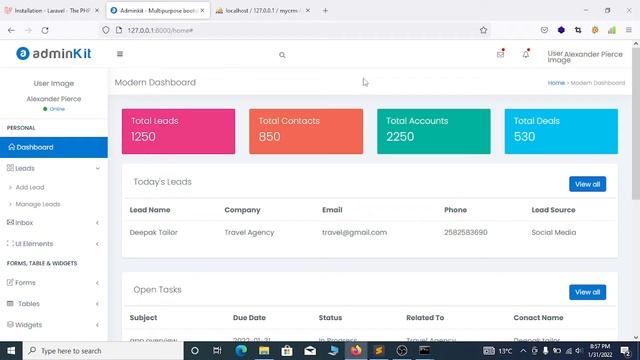Click View all for Open Tasks

588,292
